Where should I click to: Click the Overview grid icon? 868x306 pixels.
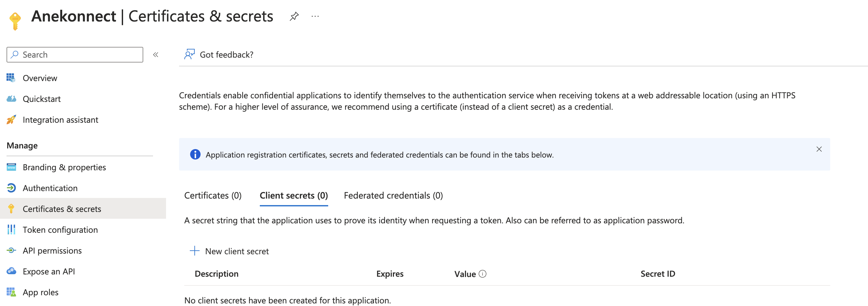click(x=11, y=78)
